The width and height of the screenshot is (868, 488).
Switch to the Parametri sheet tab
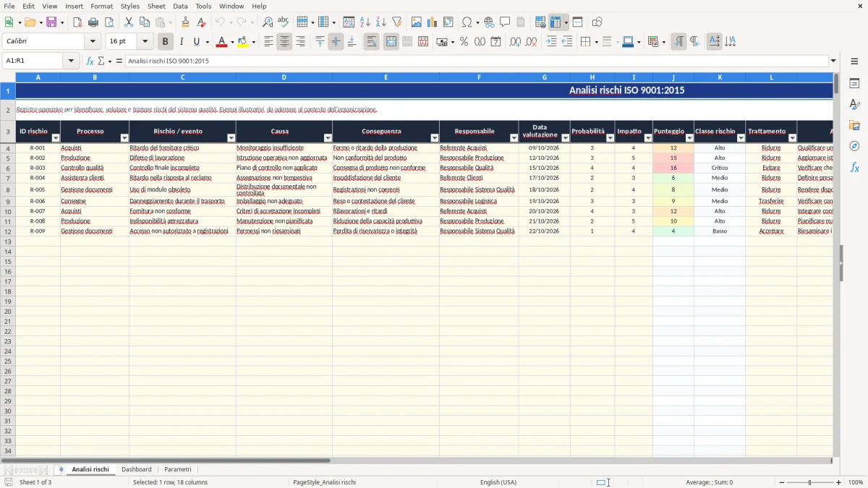coord(178,469)
